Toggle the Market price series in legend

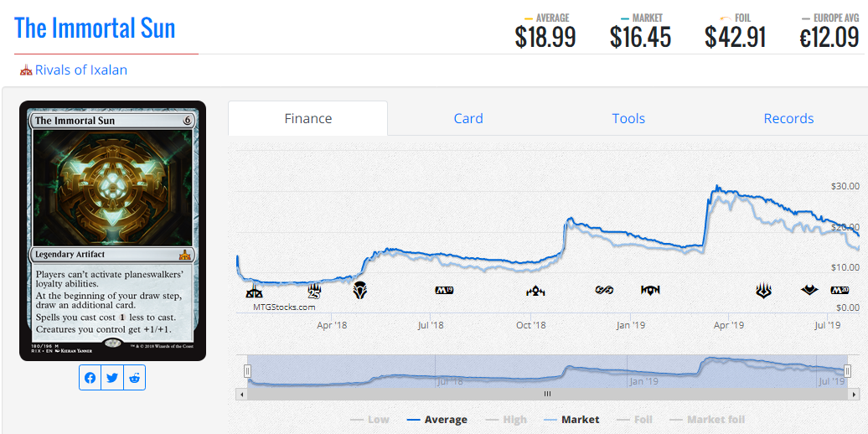(571, 420)
